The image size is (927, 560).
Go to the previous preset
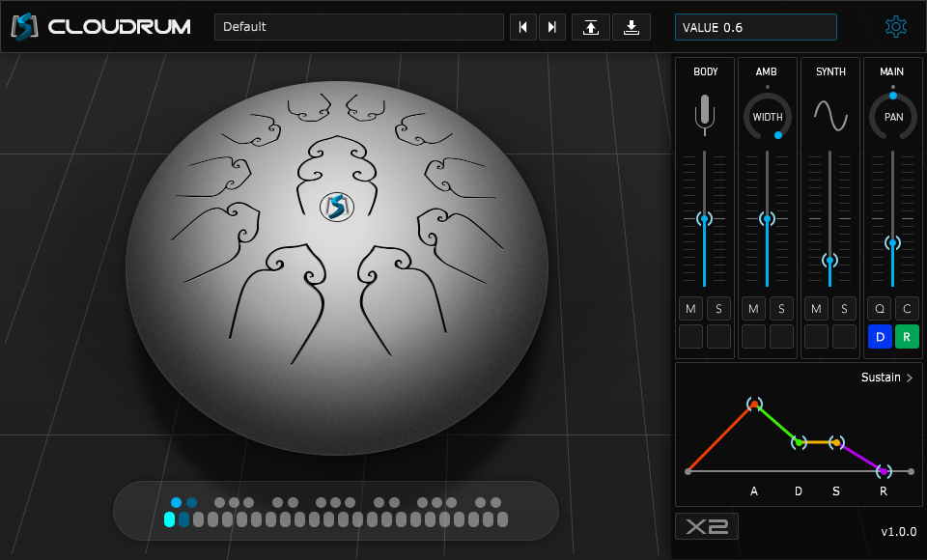[x=522, y=26]
